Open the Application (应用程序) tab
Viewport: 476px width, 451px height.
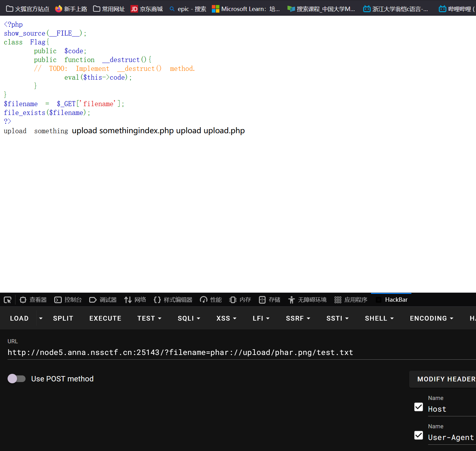pyautogui.click(x=351, y=300)
